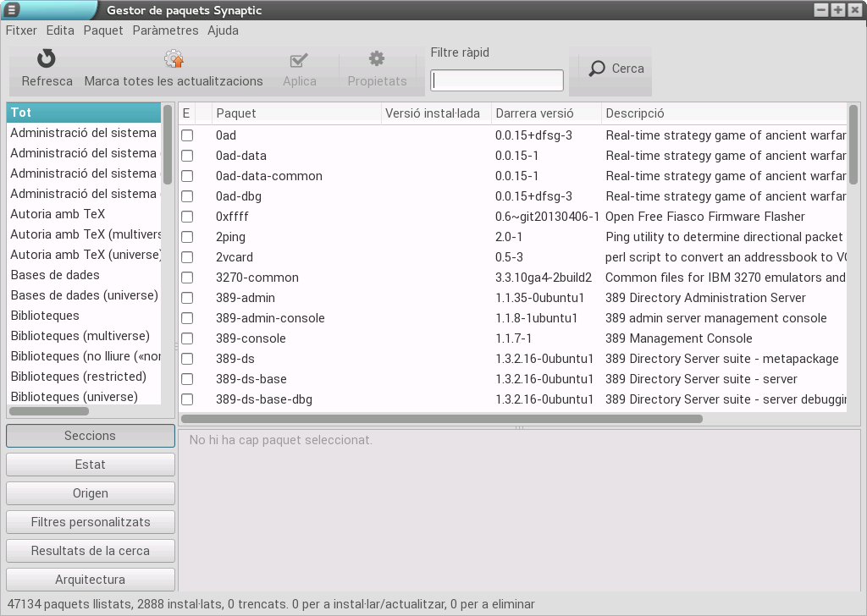The width and height of the screenshot is (867, 616).
Task: Click Marca totes les actualitzacions icon
Action: pos(174,59)
